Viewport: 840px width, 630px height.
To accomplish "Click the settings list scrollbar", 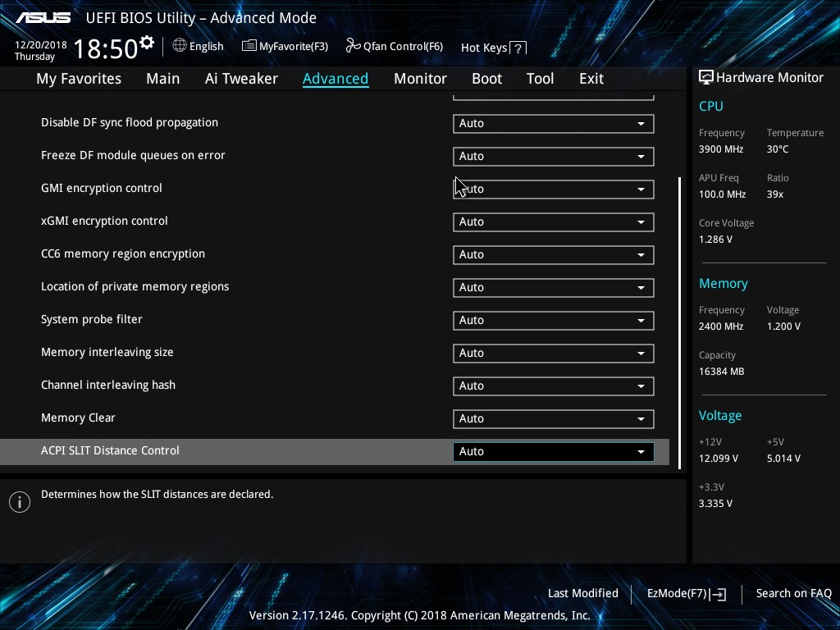I will [680, 322].
